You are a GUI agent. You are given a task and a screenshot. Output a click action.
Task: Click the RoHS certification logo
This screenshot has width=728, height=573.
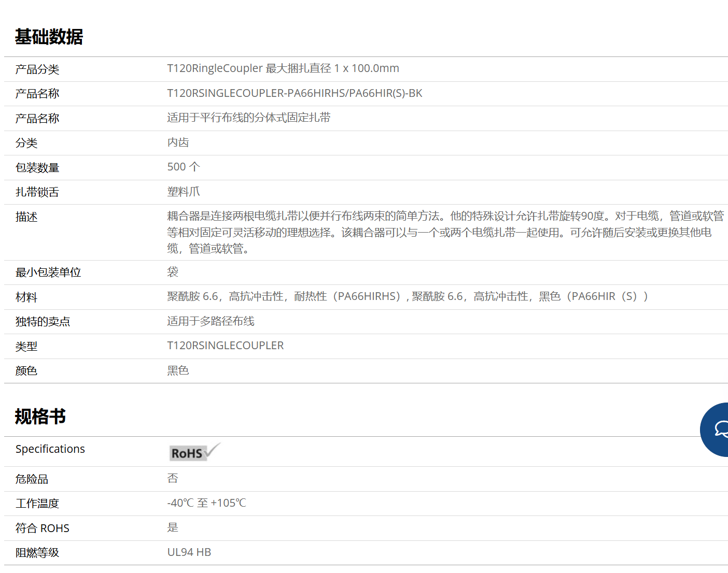pyautogui.click(x=194, y=452)
